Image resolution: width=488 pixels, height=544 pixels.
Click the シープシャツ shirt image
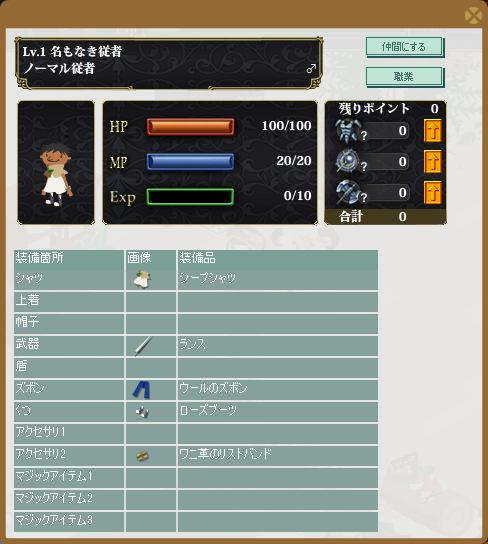point(142,279)
